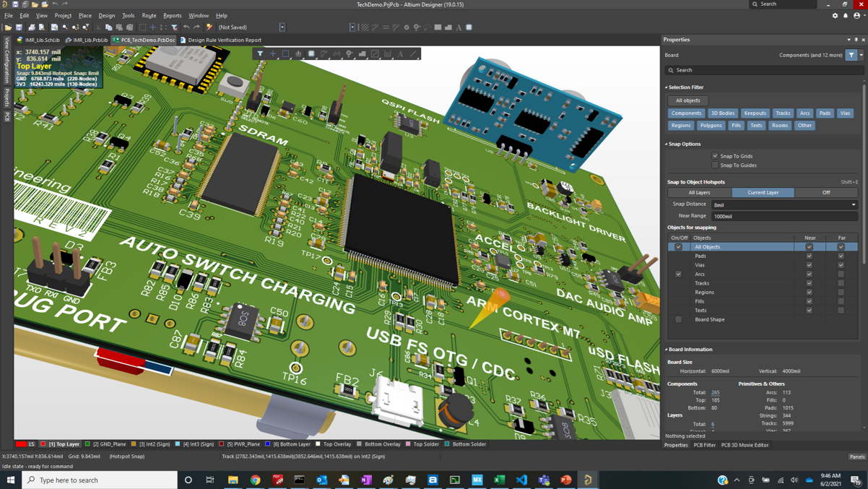This screenshot has width=868, height=489.
Task: Click the Properties panel filter funnel button
Action: point(851,55)
